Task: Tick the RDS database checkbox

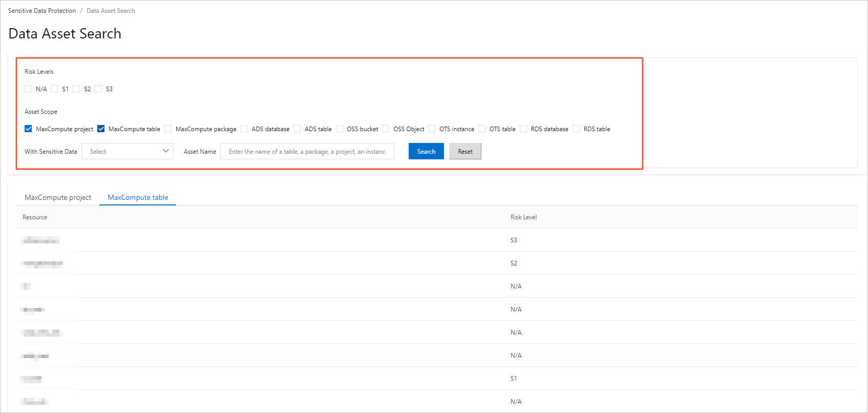Action: (523, 129)
